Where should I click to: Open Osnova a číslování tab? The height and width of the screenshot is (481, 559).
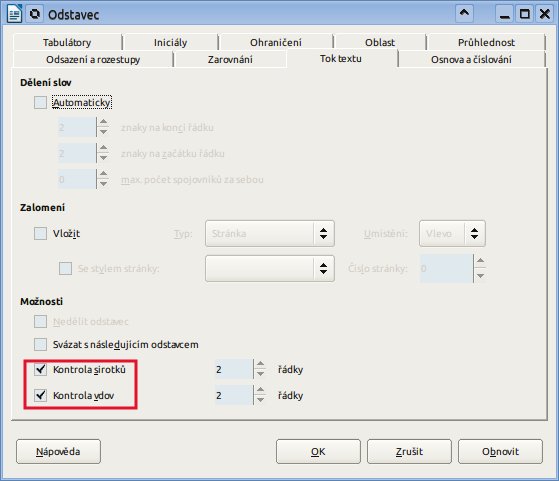(x=471, y=59)
